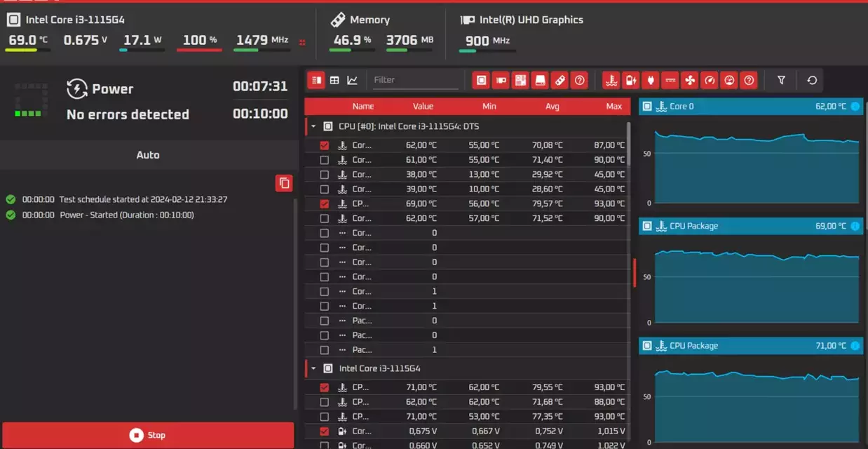Image resolution: width=868 pixels, height=449 pixels.
Task: Click the memory usage reading 46.9 %
Action: click(x=353, y=40)
